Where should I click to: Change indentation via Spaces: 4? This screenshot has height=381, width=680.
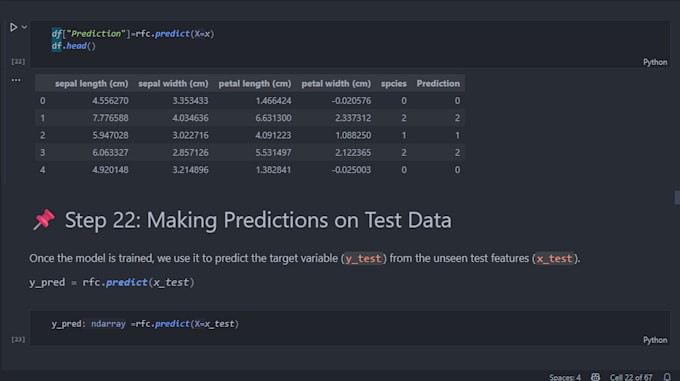pos(565,377)
